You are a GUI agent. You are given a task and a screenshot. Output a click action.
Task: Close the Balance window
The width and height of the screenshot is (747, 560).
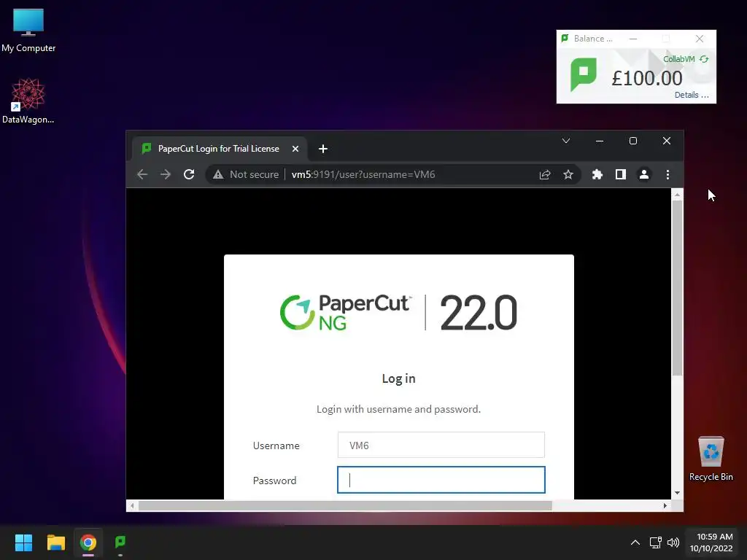700,39
